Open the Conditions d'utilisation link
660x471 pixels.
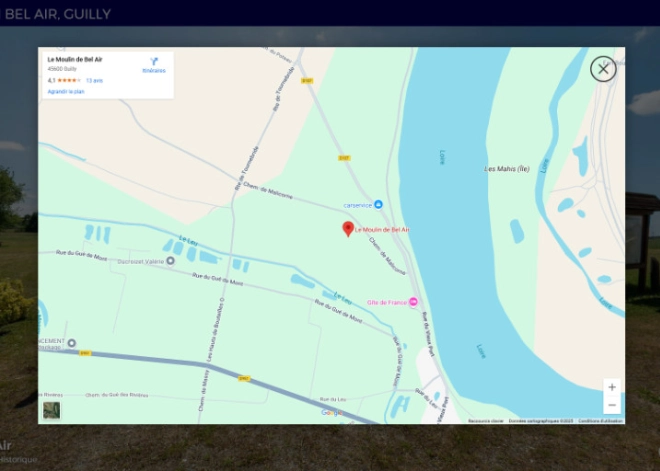coord(600,421)
